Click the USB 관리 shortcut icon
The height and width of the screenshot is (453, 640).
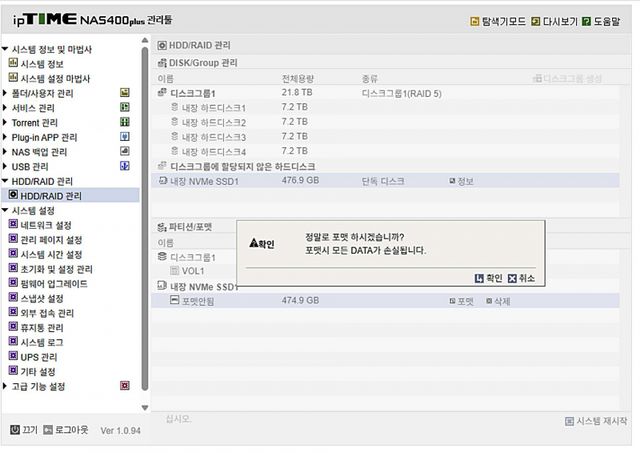click(125, 166)
